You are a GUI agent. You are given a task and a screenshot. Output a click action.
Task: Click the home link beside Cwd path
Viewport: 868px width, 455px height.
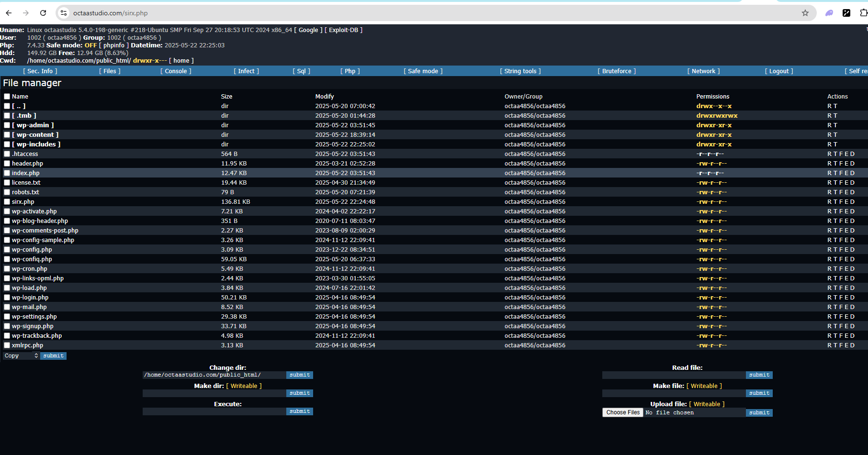coord(181,60)
